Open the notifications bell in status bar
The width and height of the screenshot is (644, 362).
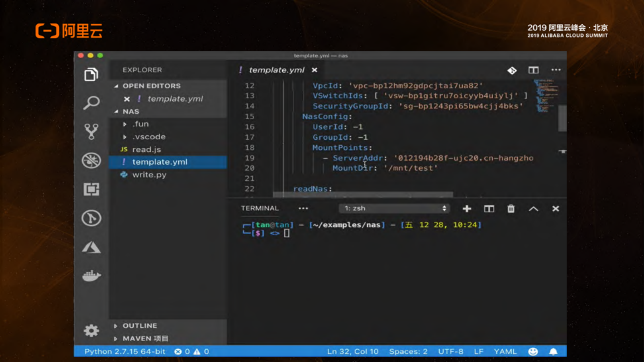pyautogui.click(x=553, y=351)
